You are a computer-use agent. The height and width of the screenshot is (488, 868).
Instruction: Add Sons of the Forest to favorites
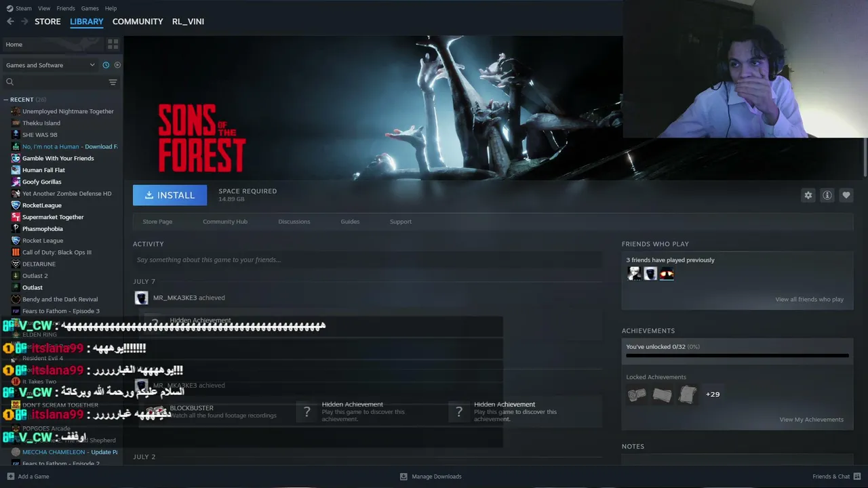click(x=846, y=195)
